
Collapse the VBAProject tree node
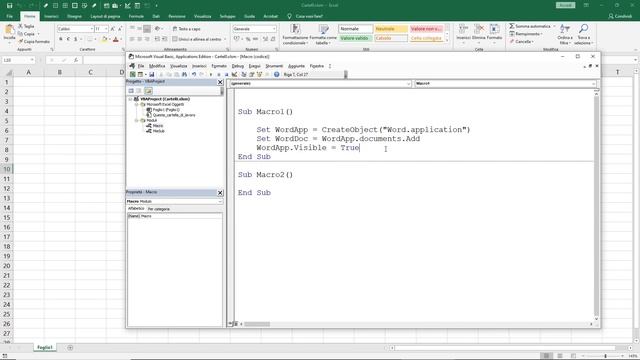coord(131,99)
